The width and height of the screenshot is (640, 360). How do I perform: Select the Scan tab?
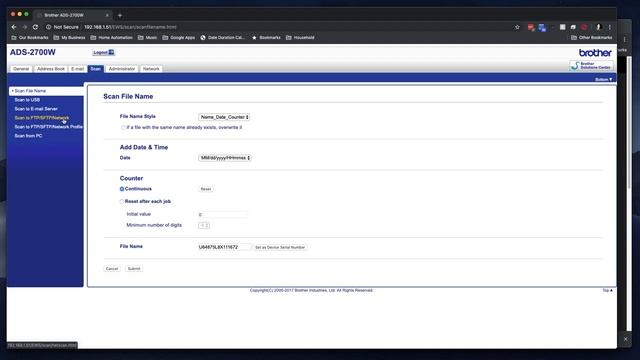pos(96,69)
